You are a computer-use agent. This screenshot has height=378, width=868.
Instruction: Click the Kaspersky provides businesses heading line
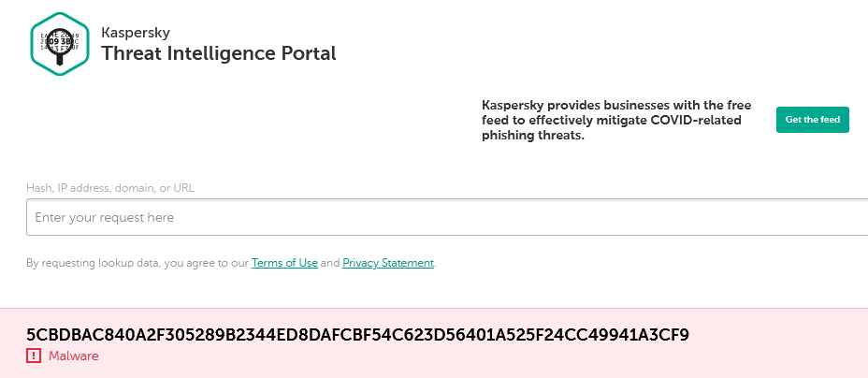click(x=615, y=106)
